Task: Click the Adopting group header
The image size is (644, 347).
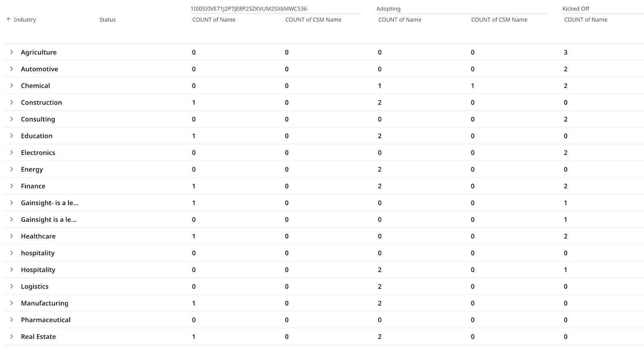Action: coord(388,8)
